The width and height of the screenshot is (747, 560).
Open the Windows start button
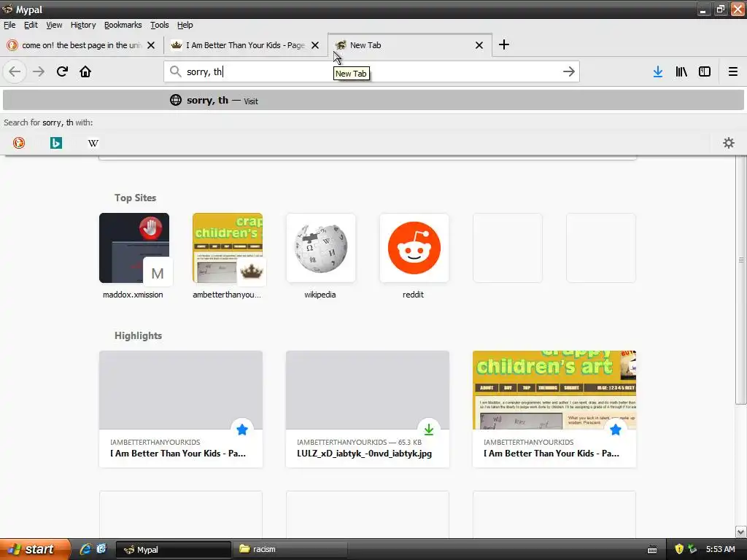(x=35, y=550)
